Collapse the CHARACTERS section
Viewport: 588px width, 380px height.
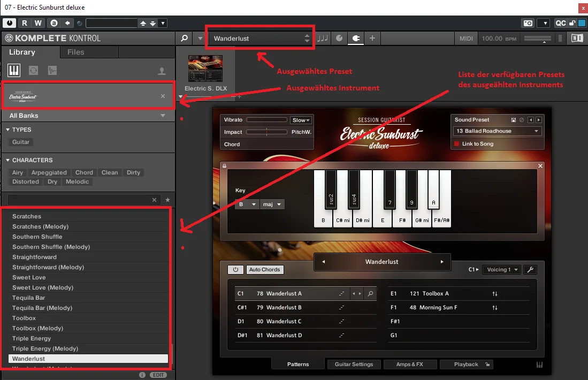pyautogui.click(x=7, y=160)
